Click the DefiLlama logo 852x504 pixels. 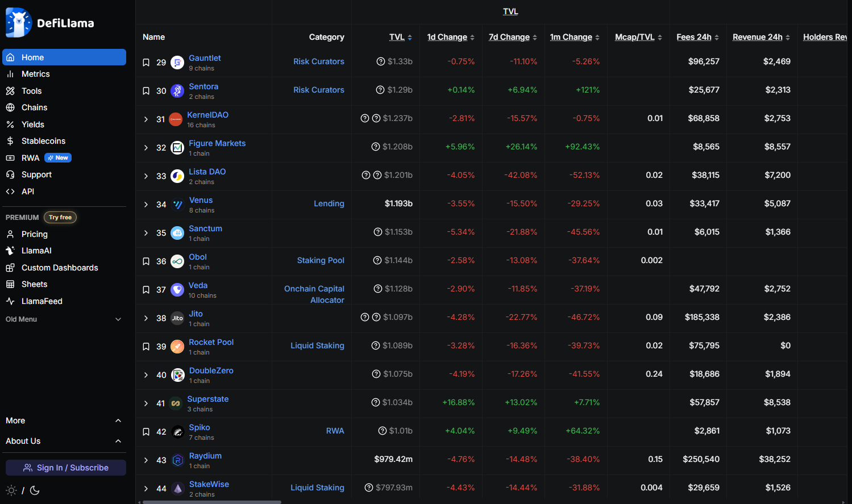(49, 23)
